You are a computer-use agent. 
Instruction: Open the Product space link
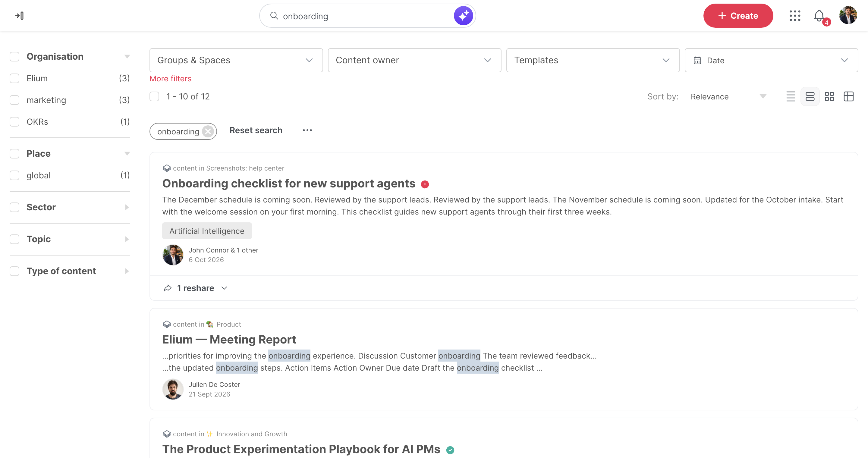[228, 324]
